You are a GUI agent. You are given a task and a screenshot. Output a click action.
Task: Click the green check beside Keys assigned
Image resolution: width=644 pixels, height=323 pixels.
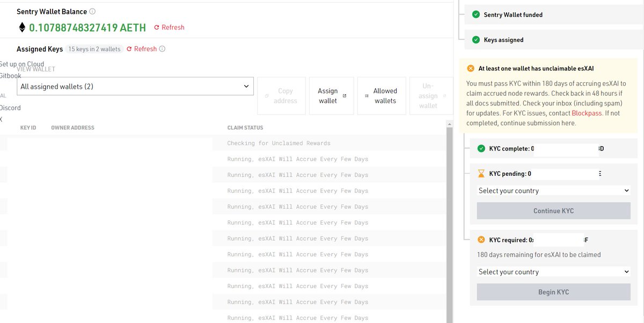coord(475,40)
